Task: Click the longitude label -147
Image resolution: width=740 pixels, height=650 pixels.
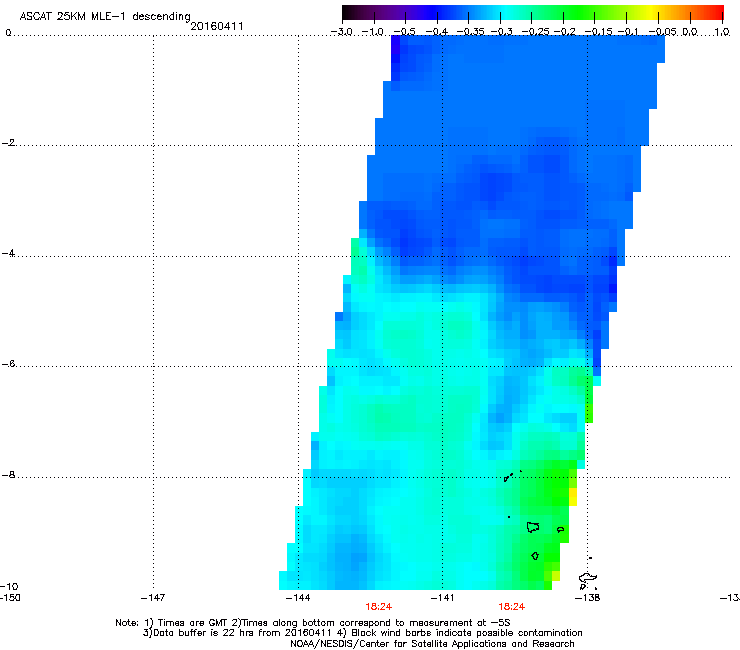Action: [153, 598]
